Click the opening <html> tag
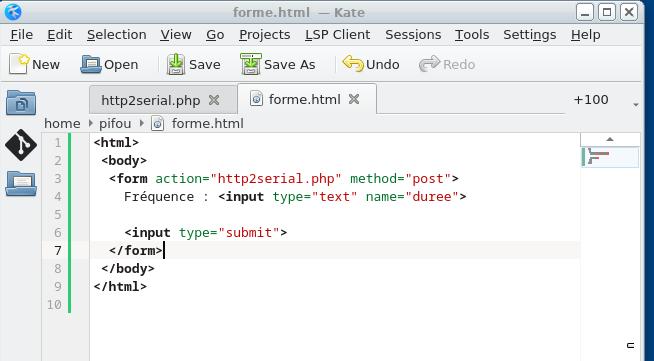The height and width of the screenshot is (361, 654). point(116,143)
